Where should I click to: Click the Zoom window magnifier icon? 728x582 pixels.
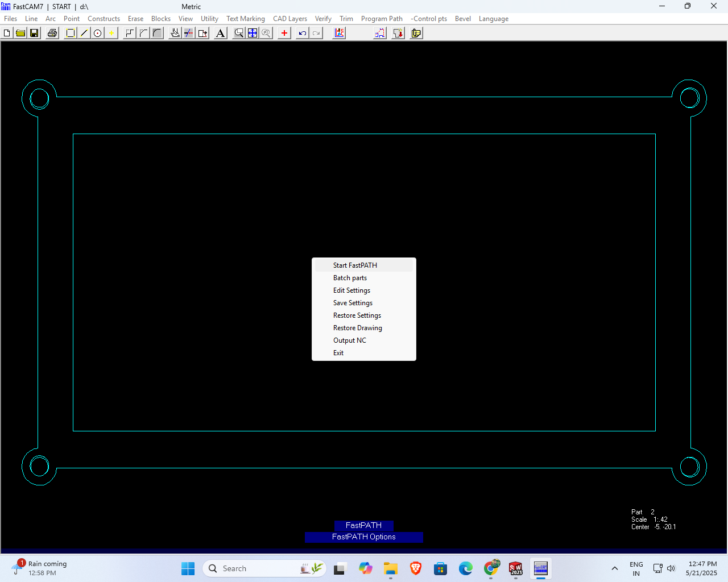pyautogui.click(x=239, y=33)
